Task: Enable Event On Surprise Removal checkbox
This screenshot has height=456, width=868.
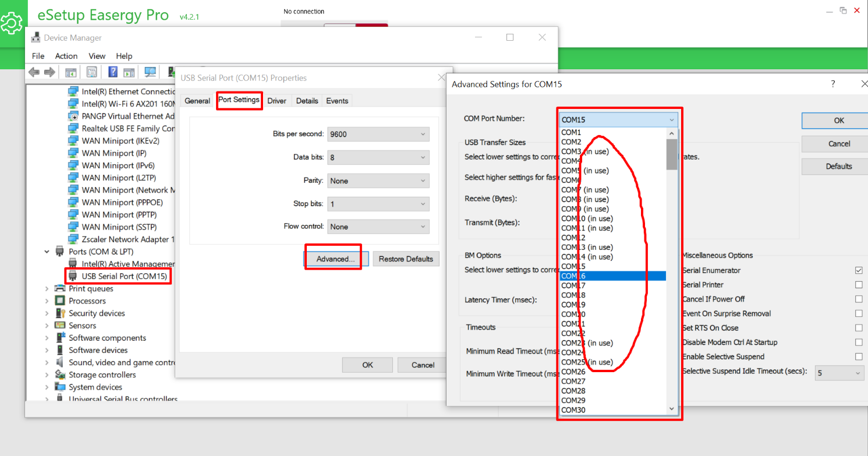Action: click(859, 313)
